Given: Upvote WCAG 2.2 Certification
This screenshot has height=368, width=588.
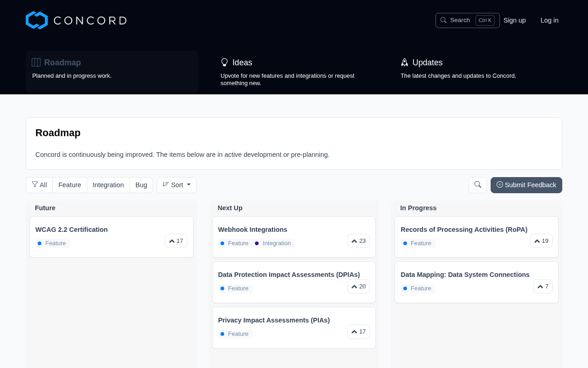Looking at the screenshot, I should [x=176, y=241].
